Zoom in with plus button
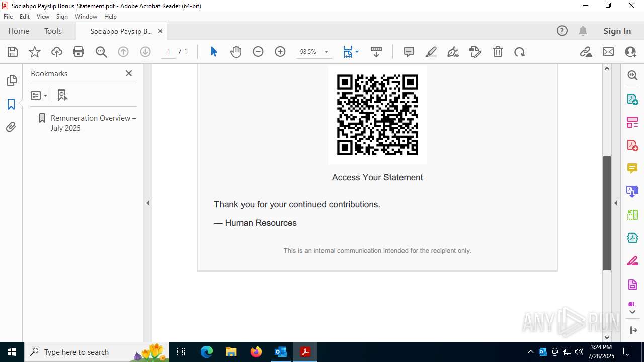Viewport: 644px width, 362px height. 280,52
